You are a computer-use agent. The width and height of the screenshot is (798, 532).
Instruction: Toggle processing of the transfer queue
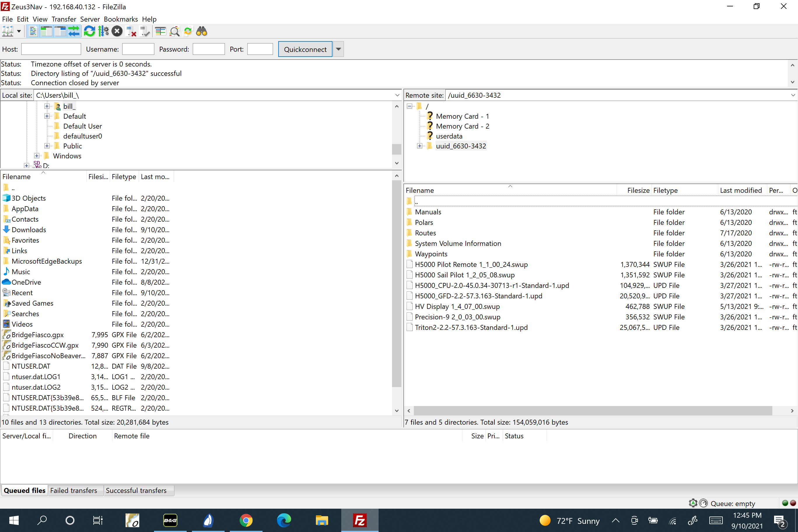pos(103,32)
